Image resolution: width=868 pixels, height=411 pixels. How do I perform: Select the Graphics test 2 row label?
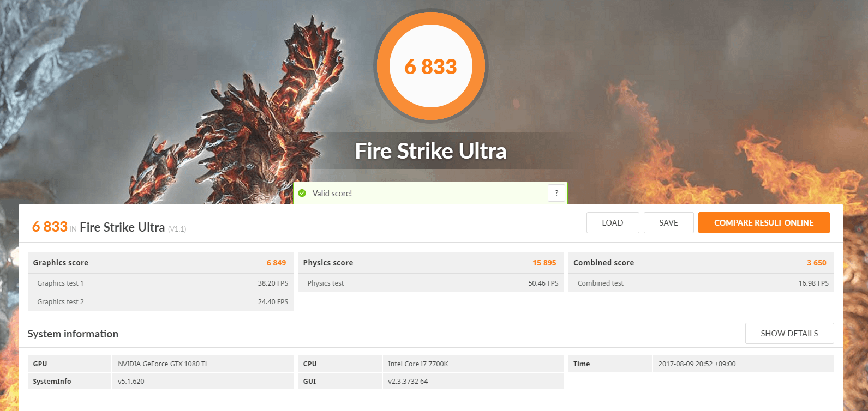61,302
